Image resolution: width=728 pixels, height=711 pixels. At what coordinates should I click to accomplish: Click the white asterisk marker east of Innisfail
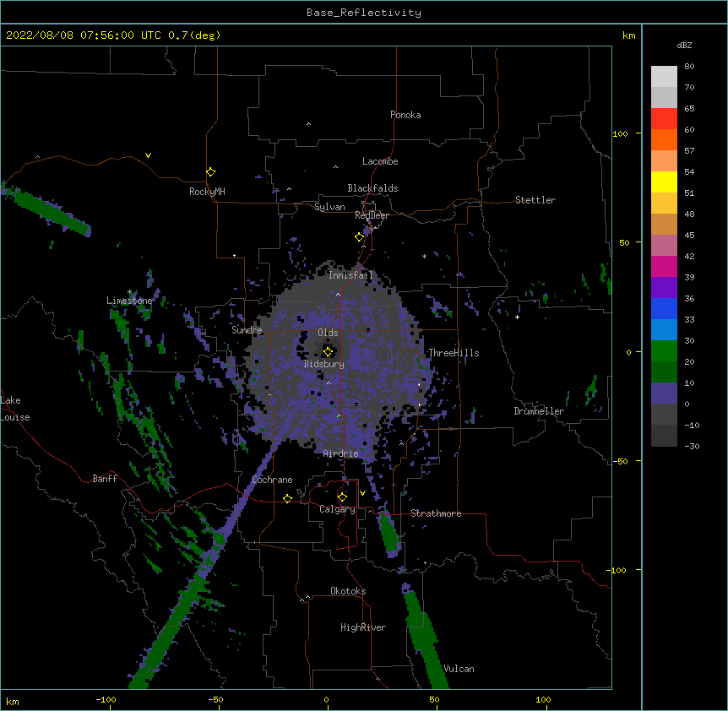(x=424, y=256)
